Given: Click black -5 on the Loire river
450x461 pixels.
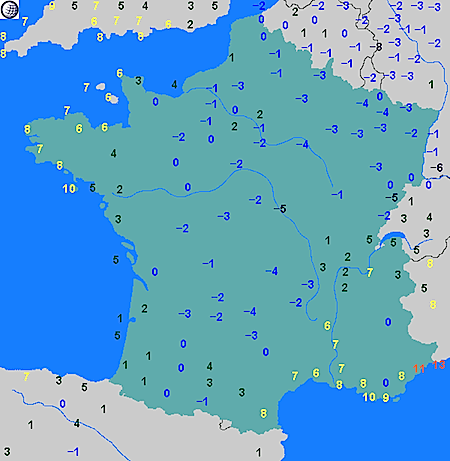Looking at the screenshot, I should click(x=280, y=209).
